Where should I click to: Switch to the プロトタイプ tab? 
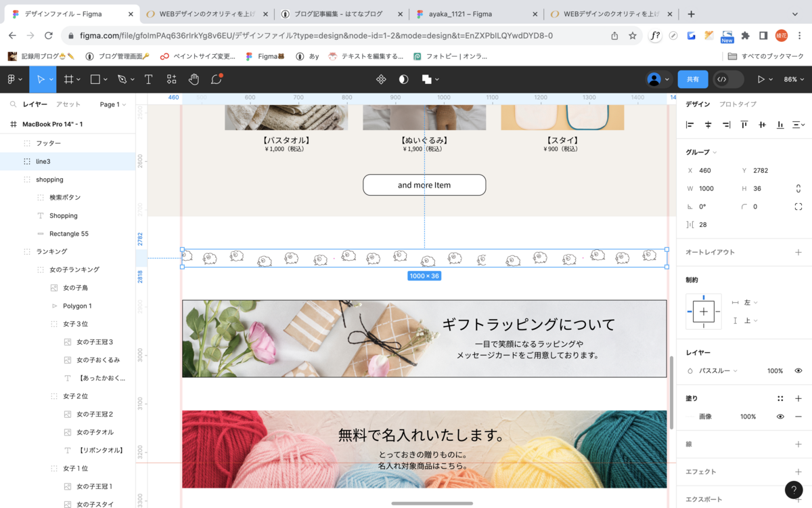point(738,104)
